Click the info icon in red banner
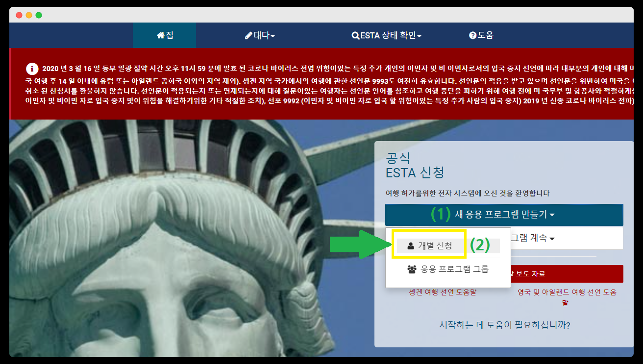The width and height of the screenshot is (643, 364). pos(32,68)
